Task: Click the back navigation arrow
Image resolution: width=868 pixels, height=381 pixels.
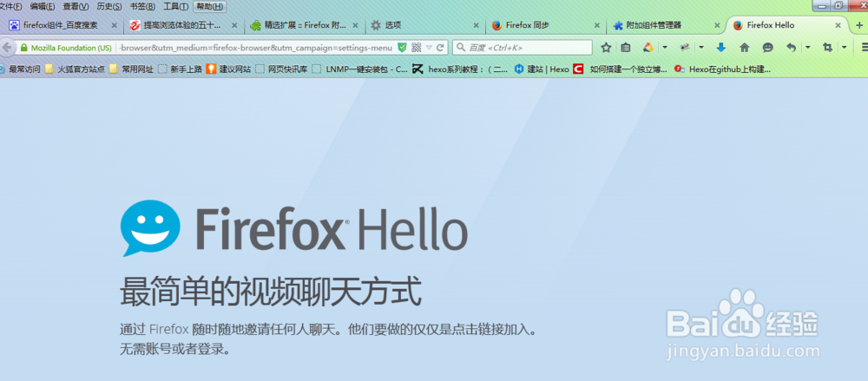Action: point(5,48)
